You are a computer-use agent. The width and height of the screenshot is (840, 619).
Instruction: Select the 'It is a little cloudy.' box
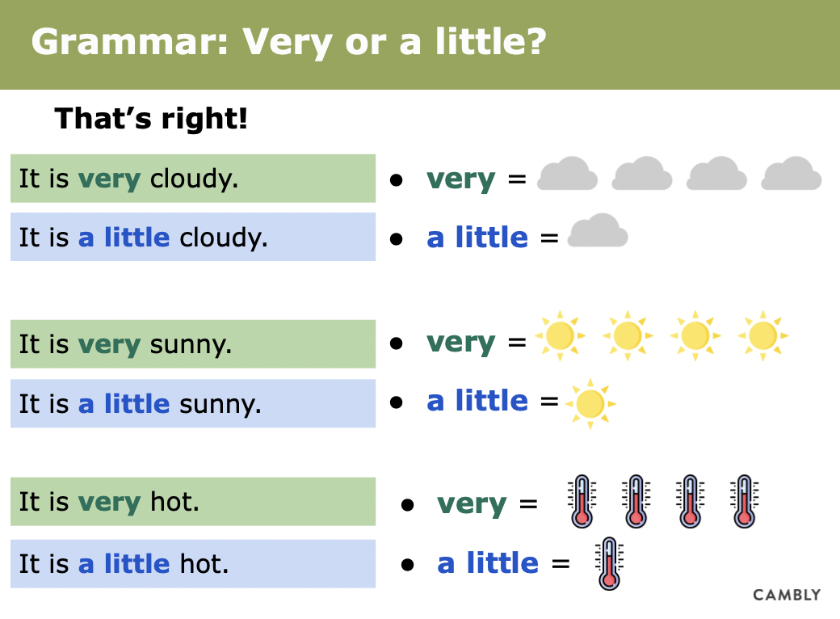[193, 237]
